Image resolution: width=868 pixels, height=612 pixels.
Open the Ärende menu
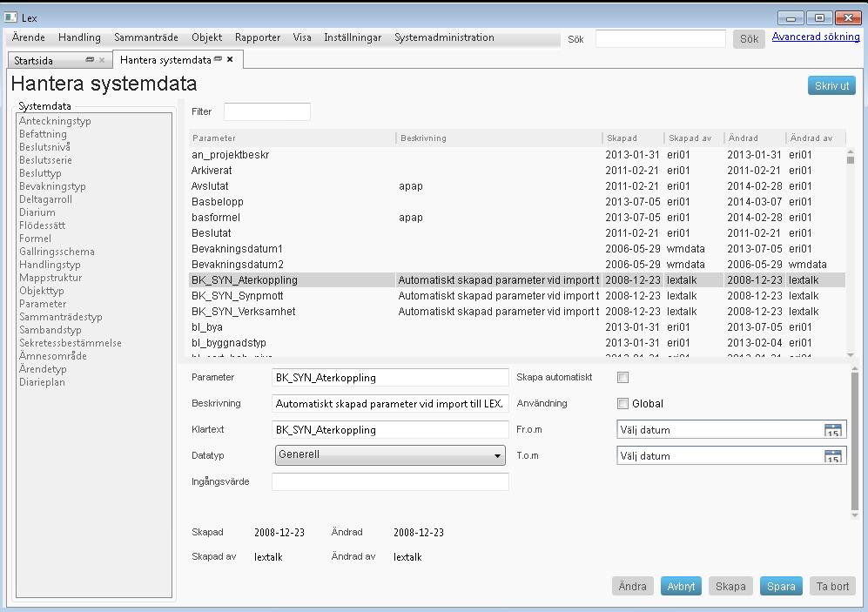click(x=28, y=37)
